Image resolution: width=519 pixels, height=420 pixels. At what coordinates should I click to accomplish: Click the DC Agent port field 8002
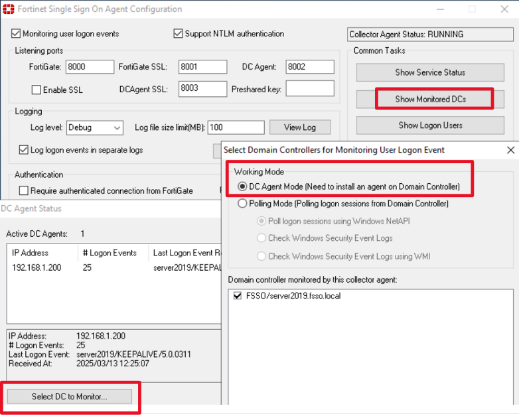click(x=310, y=67)
